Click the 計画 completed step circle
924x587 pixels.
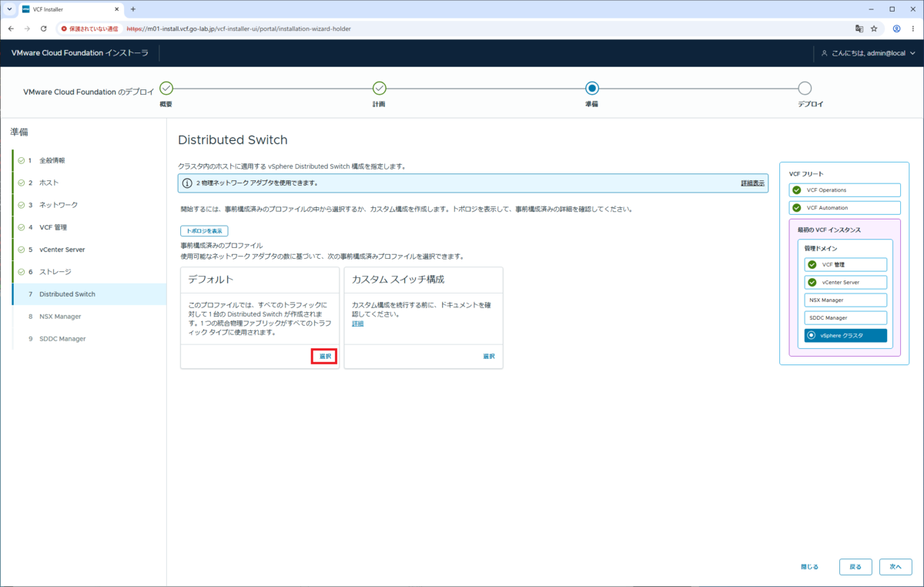point(379,89)
